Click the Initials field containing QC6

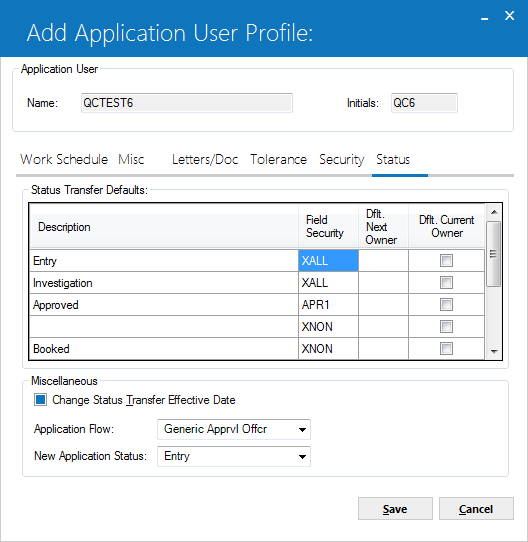(424, 103)
